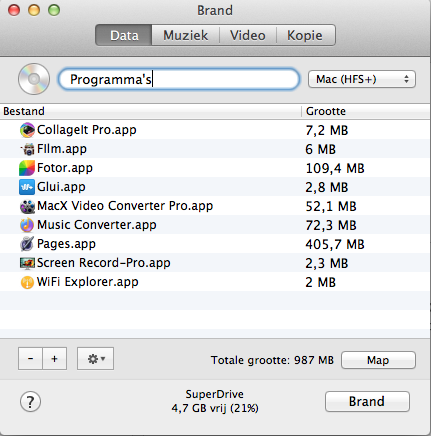Select the Music Converter.app file name
This screenshot has width=431, height=436.
(x=97, y=225)
